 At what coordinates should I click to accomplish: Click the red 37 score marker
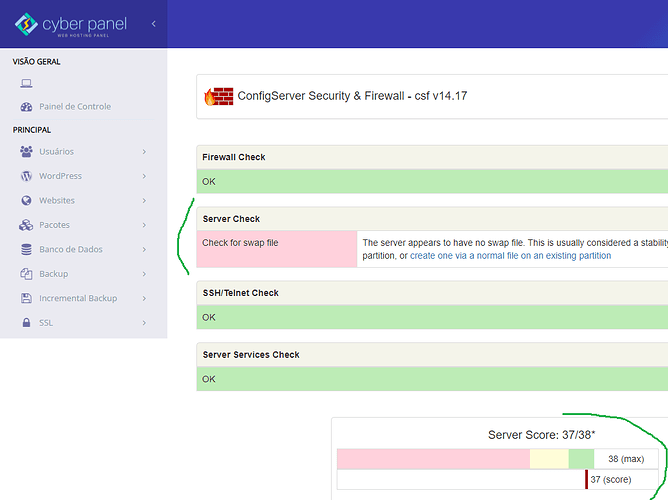tap(587, 480)
